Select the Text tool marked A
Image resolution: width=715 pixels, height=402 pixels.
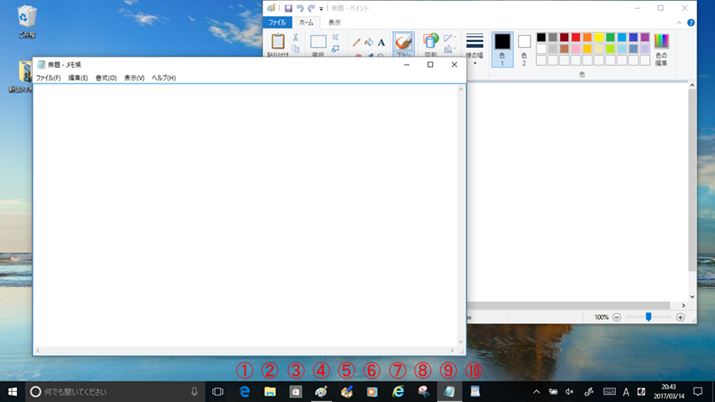(381, 42)
